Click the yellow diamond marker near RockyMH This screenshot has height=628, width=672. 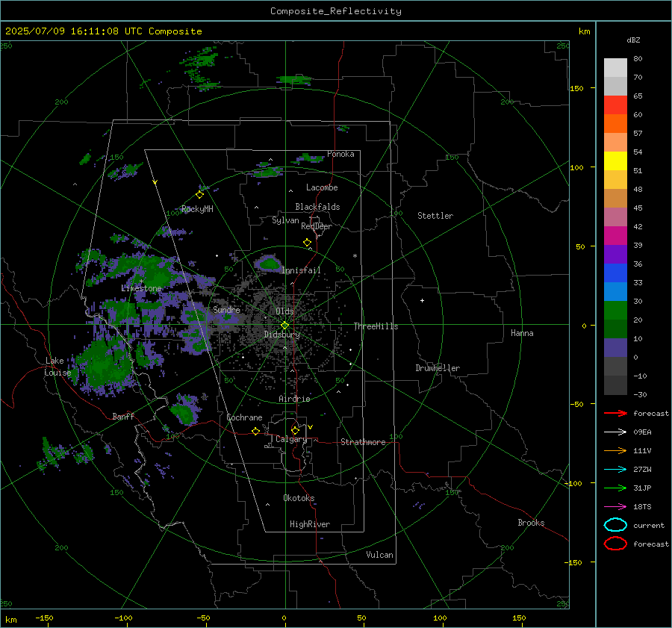coord(199,195)
